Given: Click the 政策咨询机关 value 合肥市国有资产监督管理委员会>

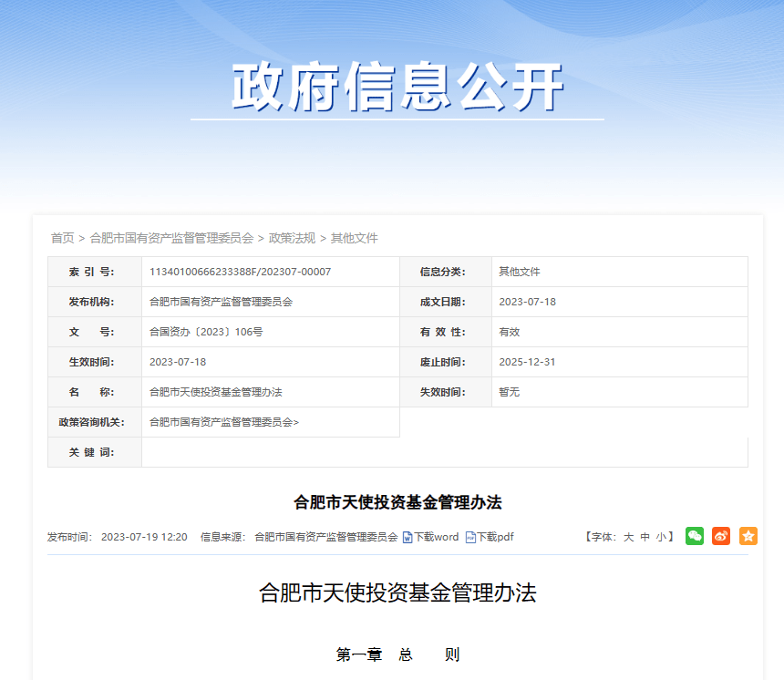Looking at the screenshot, I should [x=224, y=422].
